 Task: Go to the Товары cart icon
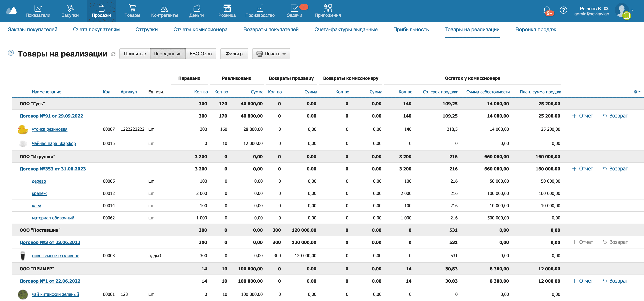point(132,8)
